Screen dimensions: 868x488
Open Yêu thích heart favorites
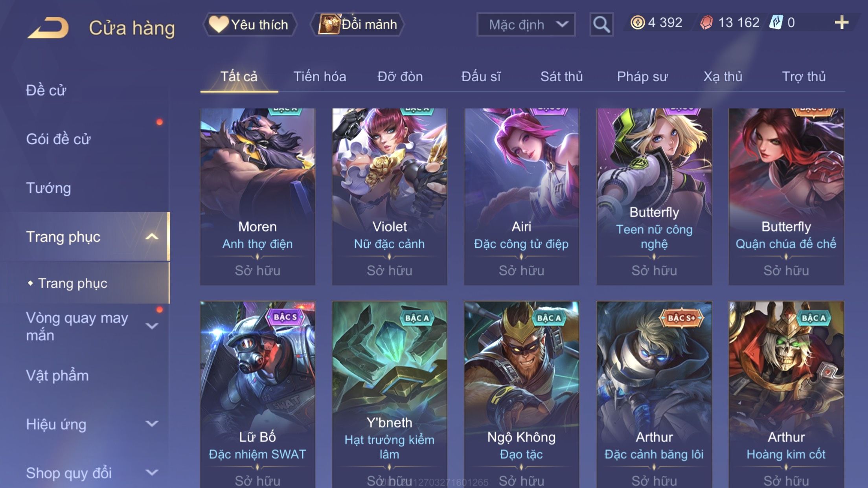point(249,24)
